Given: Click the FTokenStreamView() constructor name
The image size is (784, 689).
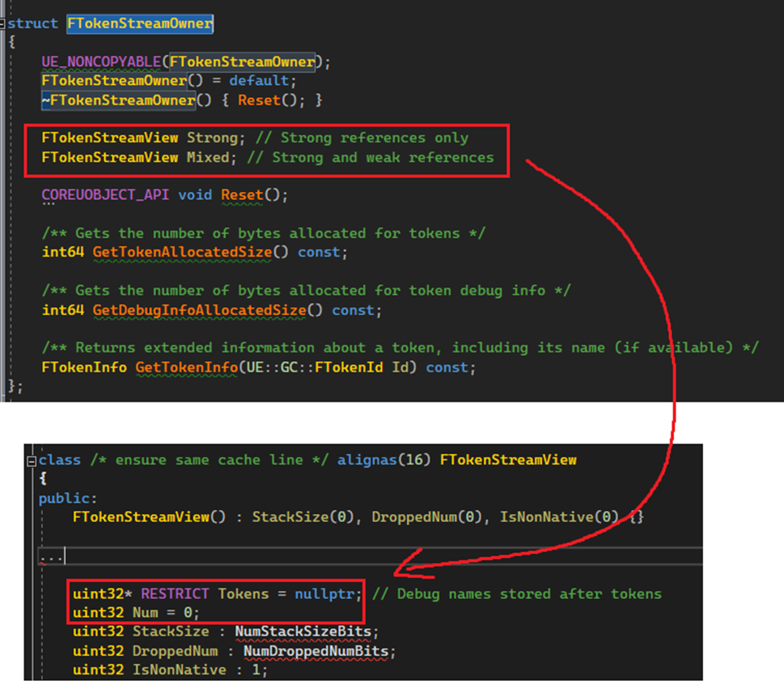Looking at the screenshot, I should 141,517.
